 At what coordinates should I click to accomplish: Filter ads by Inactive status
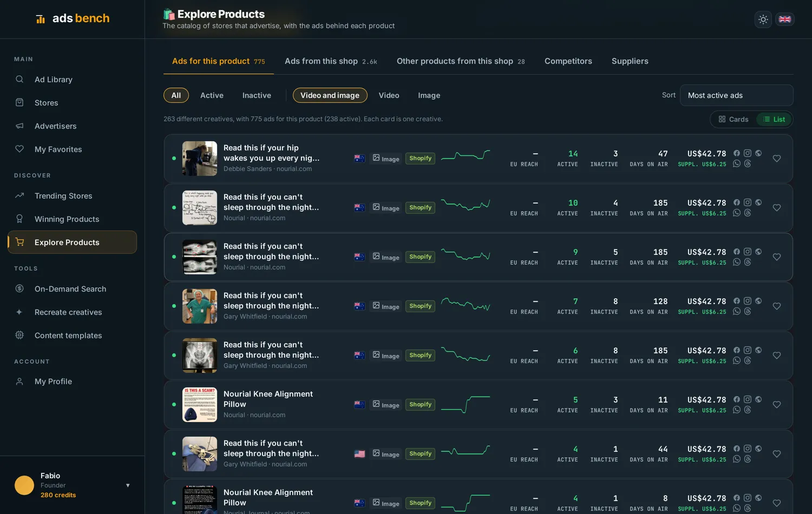(257, 95)
